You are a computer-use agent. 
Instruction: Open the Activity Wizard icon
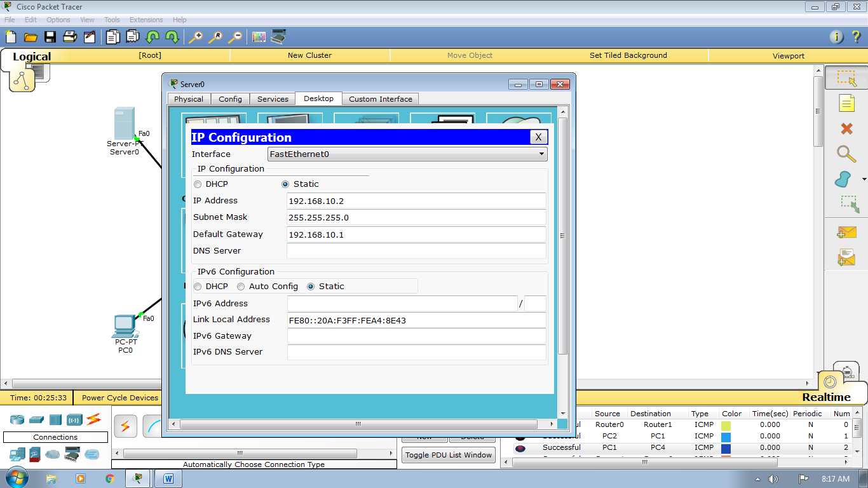(x=90, y=37)
